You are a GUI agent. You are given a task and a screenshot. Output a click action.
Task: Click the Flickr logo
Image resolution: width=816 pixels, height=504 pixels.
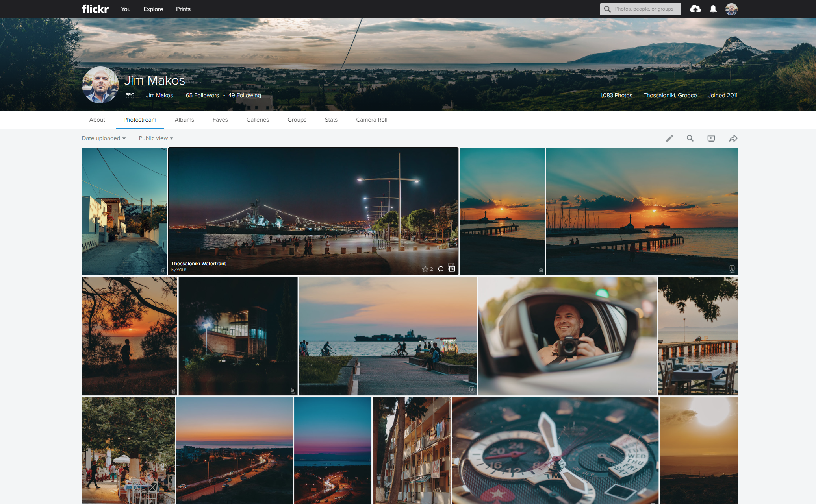coord(95,9)
